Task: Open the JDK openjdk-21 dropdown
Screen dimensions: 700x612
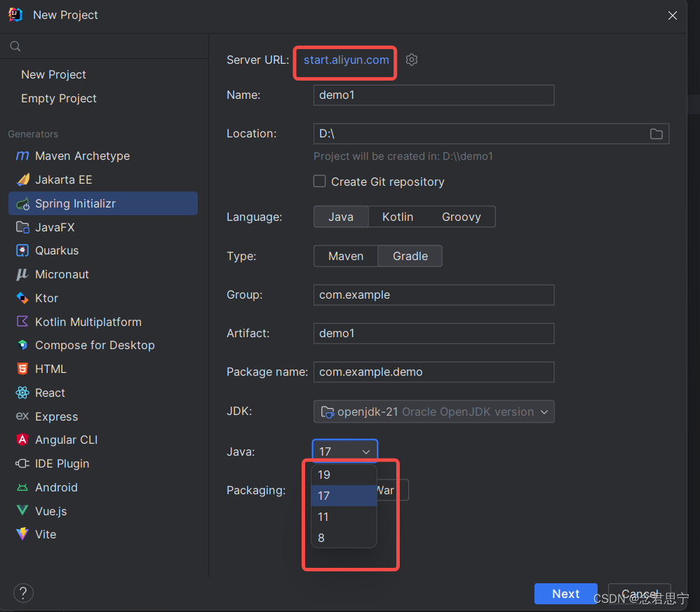Action: coord(434,412)
